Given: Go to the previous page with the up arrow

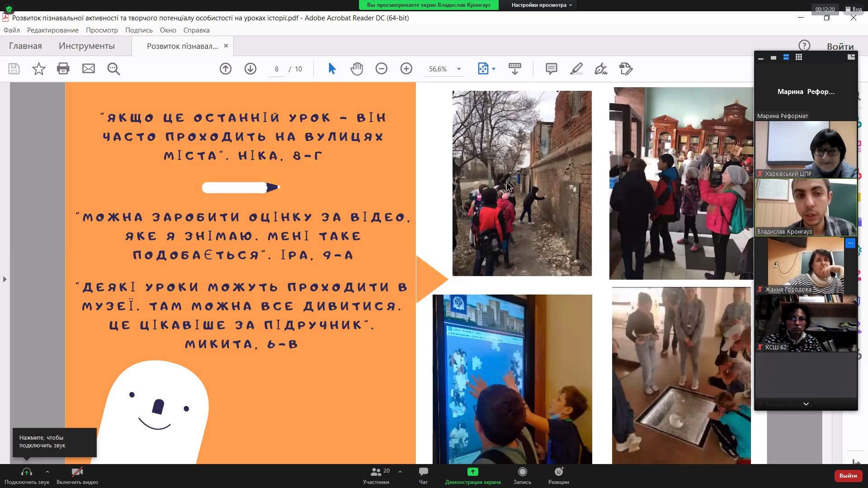Looking at the screenshot, I should (x=226, y=69).
